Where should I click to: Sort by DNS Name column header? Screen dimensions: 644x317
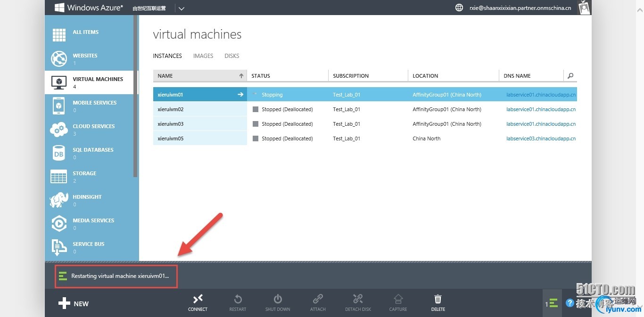point(531,76)
